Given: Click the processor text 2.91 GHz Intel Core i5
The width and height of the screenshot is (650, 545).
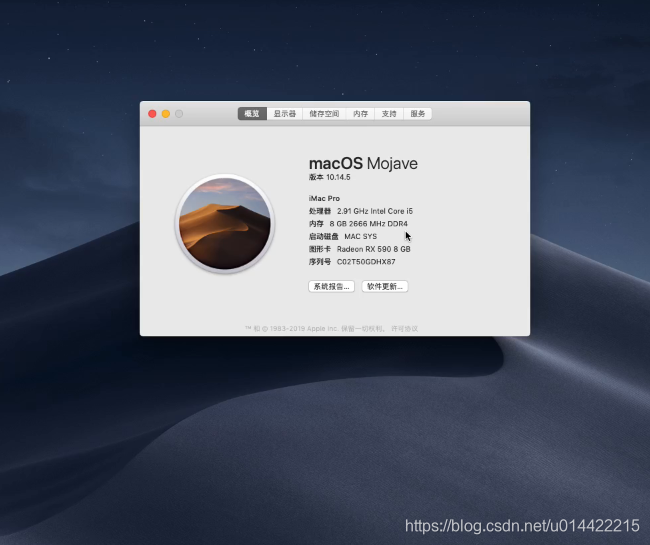Looking at the screenshot, I should (375, 211).
